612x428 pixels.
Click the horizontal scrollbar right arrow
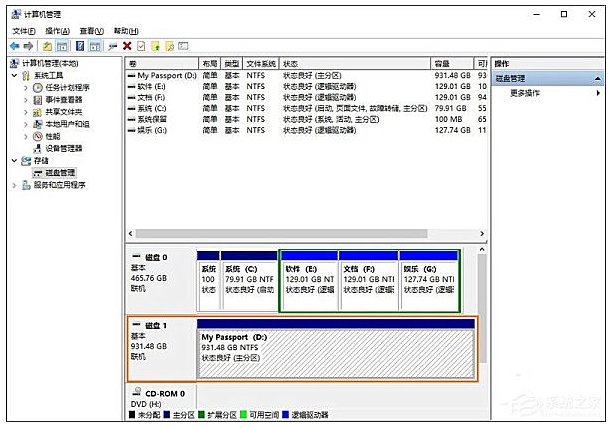pos(482,233)
